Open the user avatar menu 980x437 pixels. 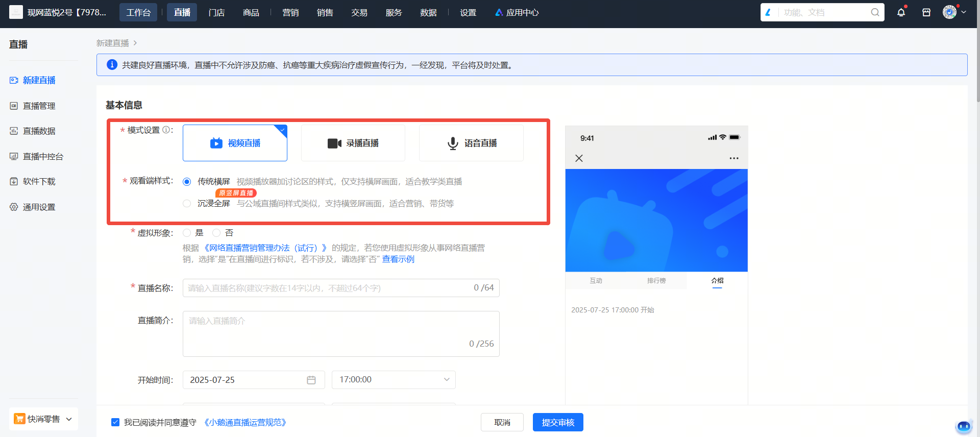tap(949, 12)
